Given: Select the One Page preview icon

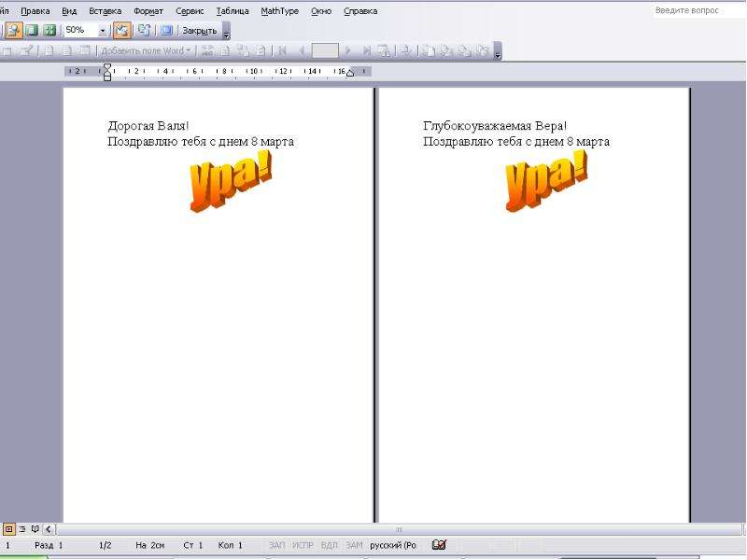Looking at the screenshot, I should (x=32, y=31).
